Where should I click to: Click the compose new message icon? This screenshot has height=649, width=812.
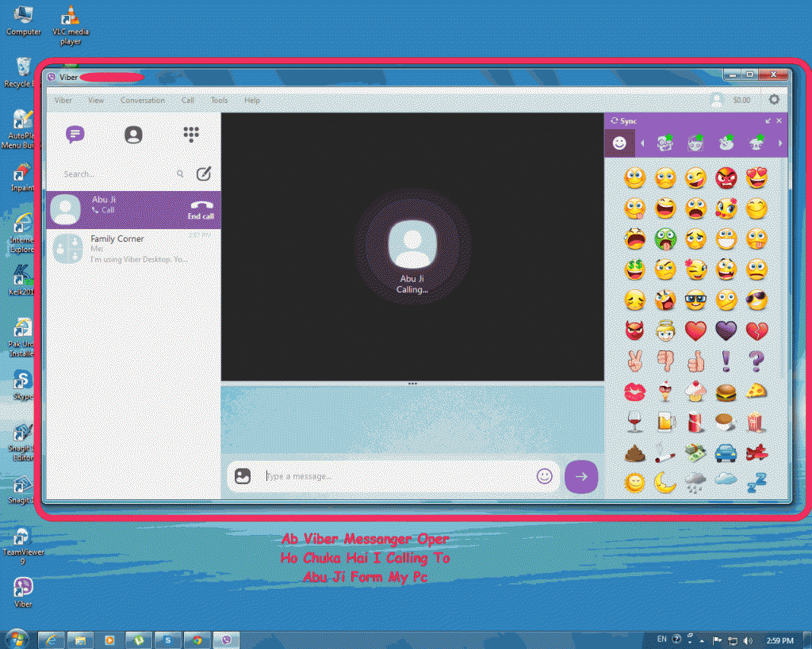pos(204,174)
